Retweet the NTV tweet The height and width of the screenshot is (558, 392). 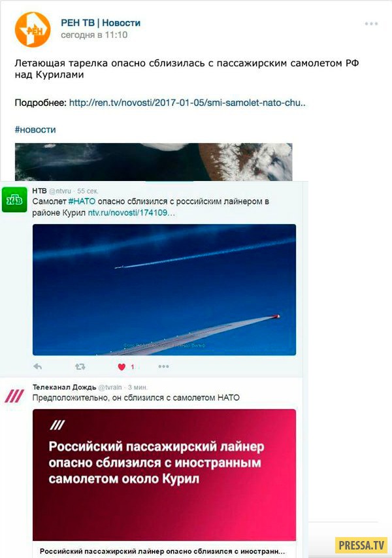click(80, 367)
